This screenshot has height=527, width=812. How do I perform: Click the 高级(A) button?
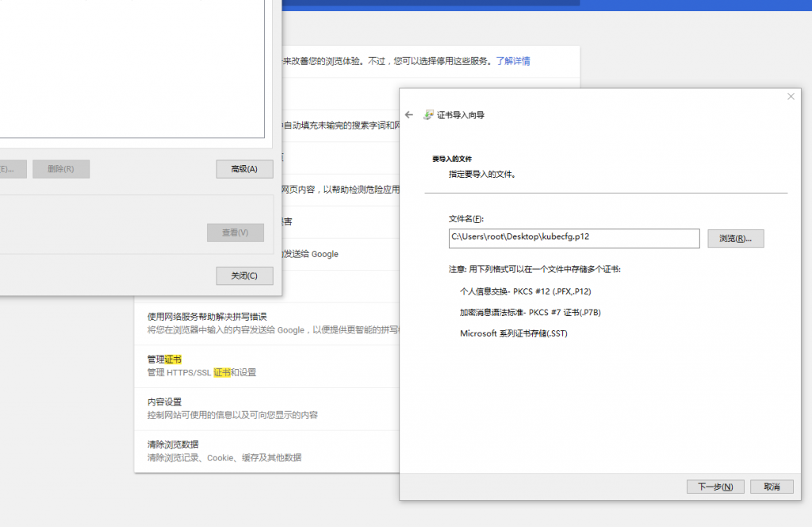243,169
